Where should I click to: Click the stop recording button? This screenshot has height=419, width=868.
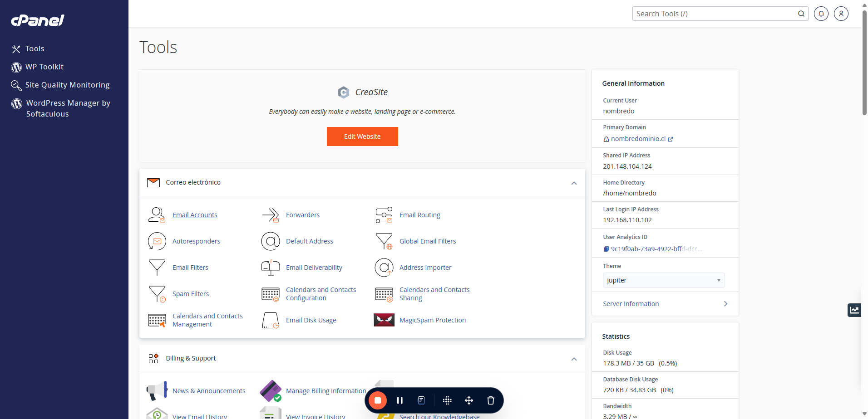point(377,400)
